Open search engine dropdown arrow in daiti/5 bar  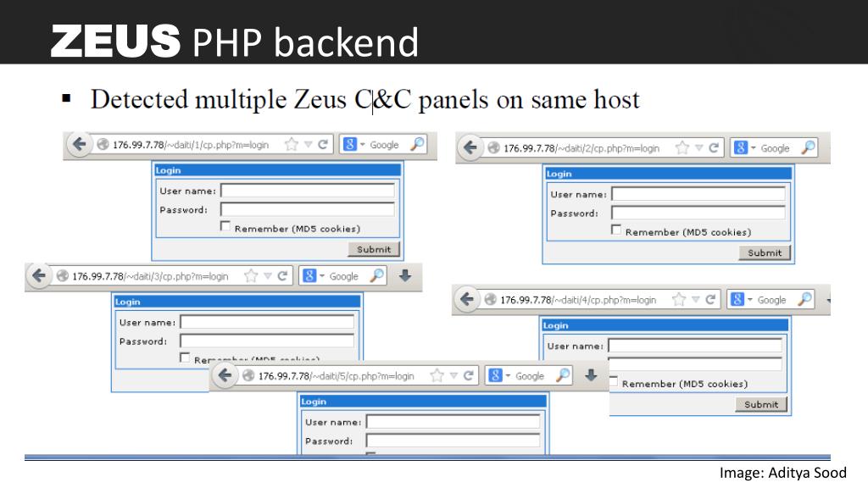(x=509, y=375)
